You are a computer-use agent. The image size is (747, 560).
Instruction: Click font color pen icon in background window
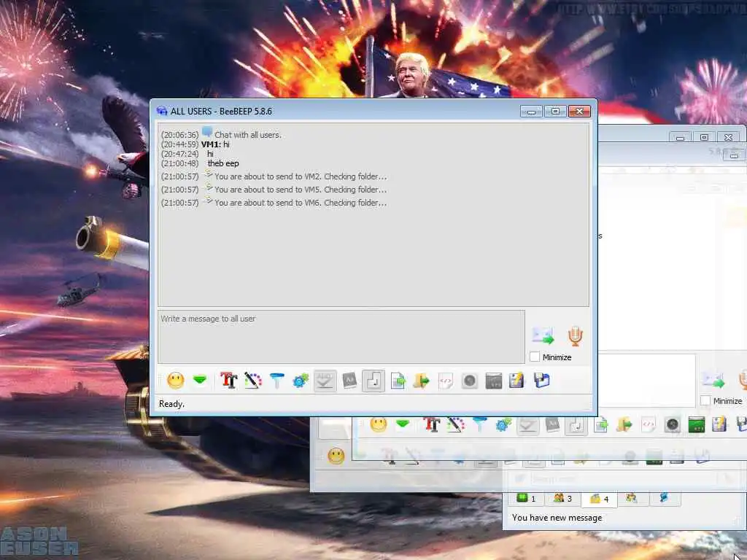[x=456, y=424]
